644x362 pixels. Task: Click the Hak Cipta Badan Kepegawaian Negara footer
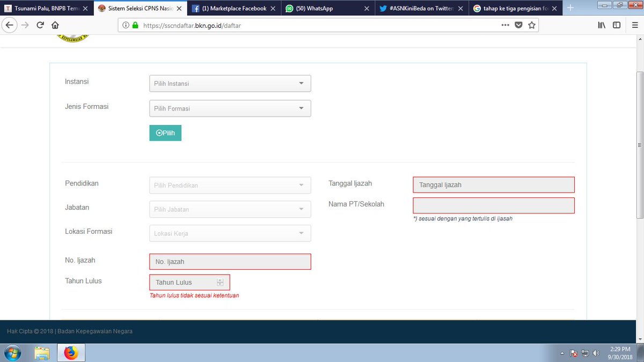coord(70,331)
